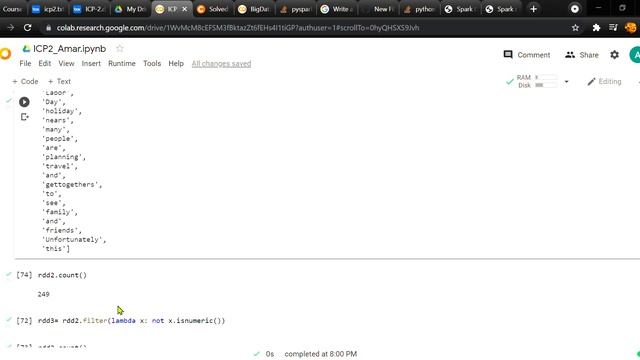Click the output value 249

tap(43, 294)
